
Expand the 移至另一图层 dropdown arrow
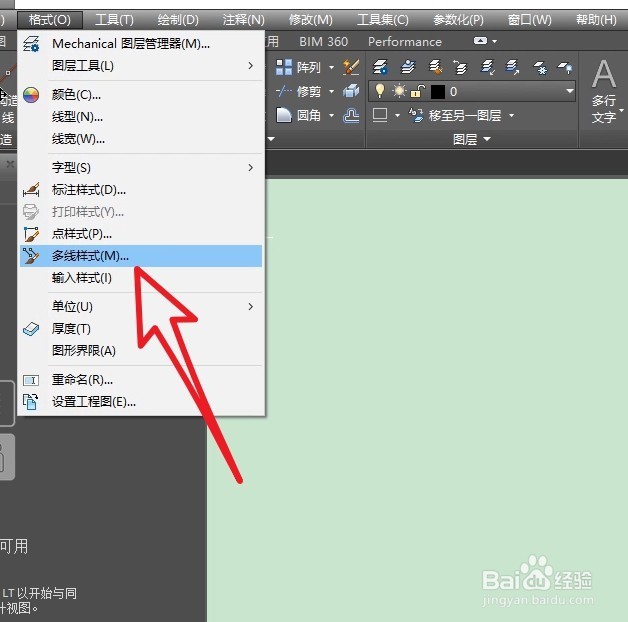[x=511, y=116]
